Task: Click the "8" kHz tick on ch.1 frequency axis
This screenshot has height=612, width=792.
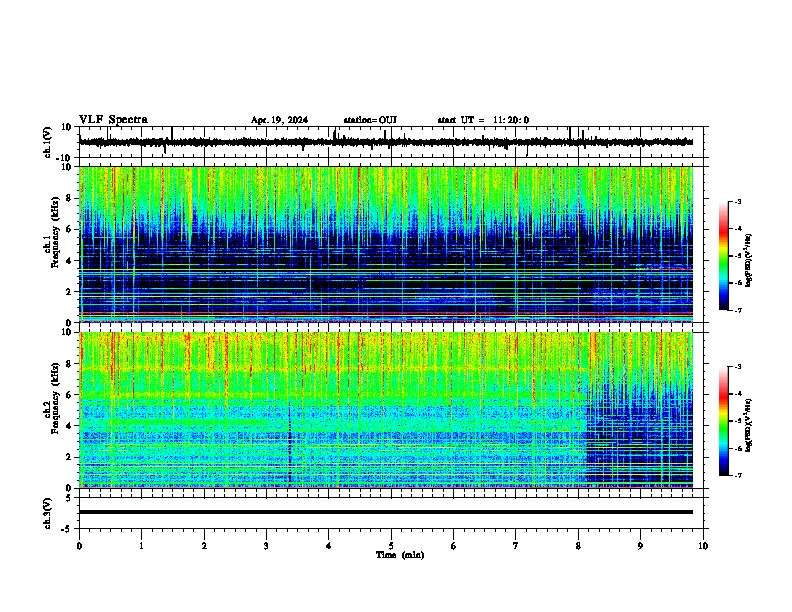Action: click(x=70, y=198)
